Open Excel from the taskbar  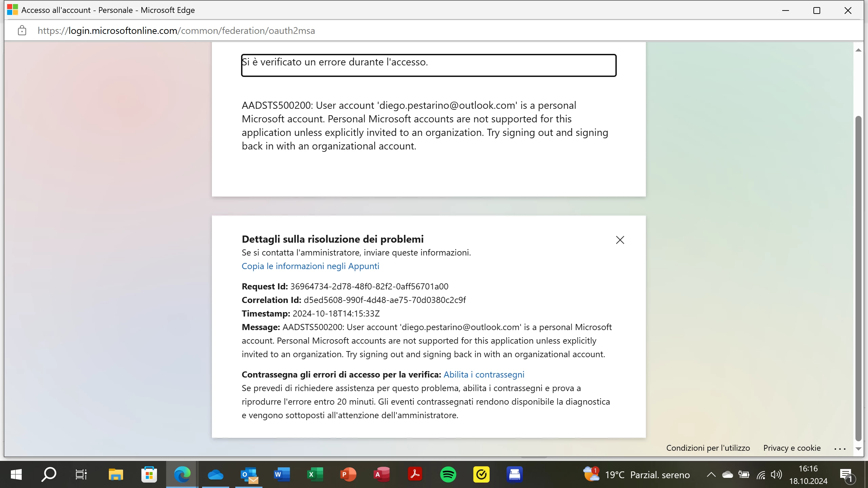[315, 474]
